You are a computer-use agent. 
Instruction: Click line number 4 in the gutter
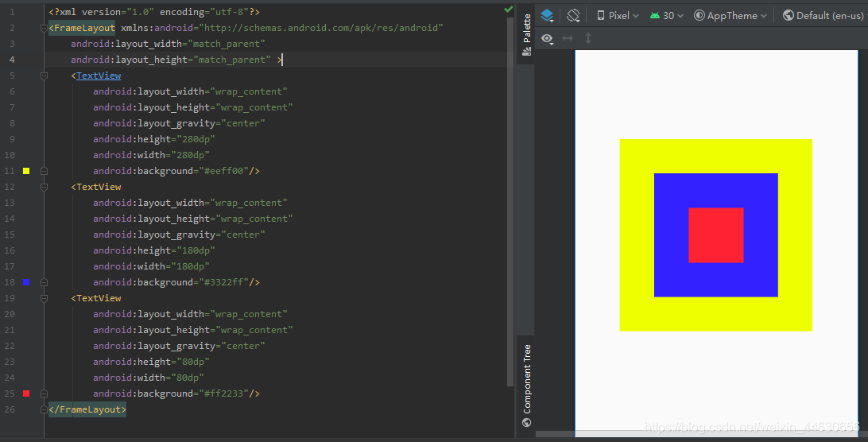(x=12, y=60)
